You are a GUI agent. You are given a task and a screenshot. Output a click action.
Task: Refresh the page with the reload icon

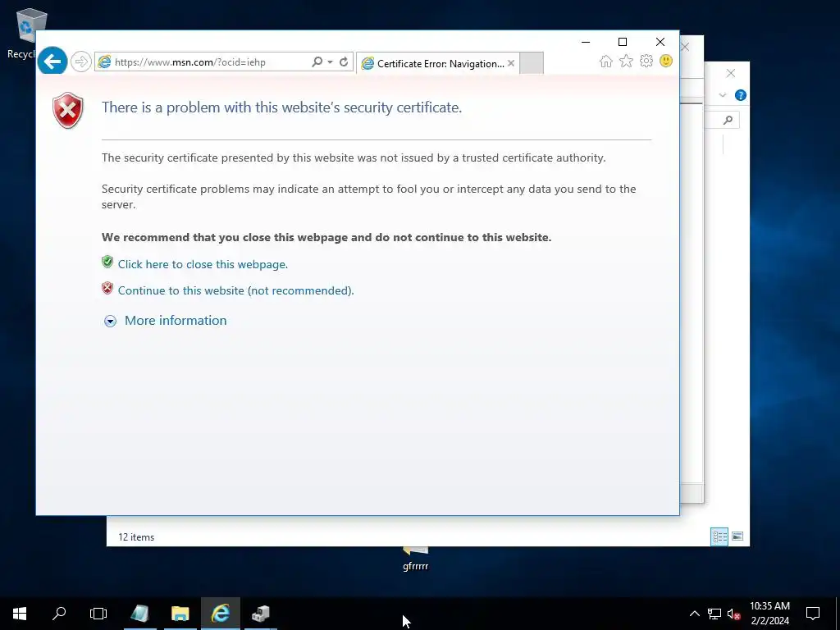click(x=344, y=62)
